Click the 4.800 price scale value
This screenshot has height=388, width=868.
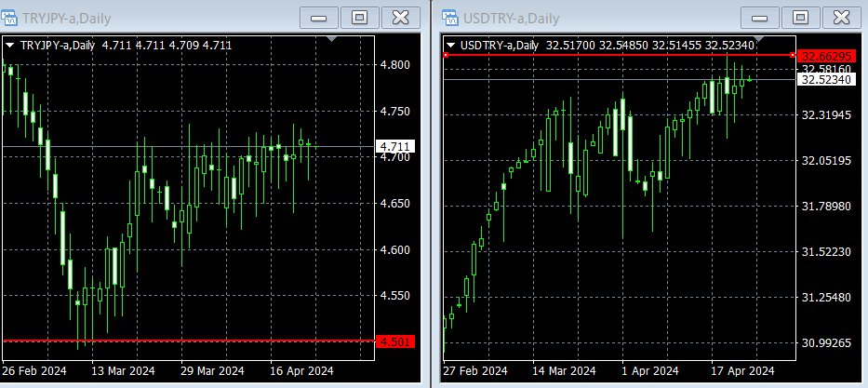[395, 65]
